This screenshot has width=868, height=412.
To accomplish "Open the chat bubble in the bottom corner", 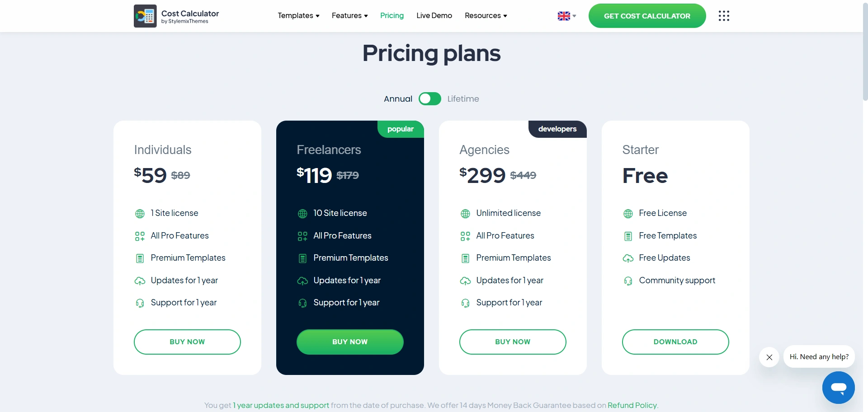I will tap(838, 387).
